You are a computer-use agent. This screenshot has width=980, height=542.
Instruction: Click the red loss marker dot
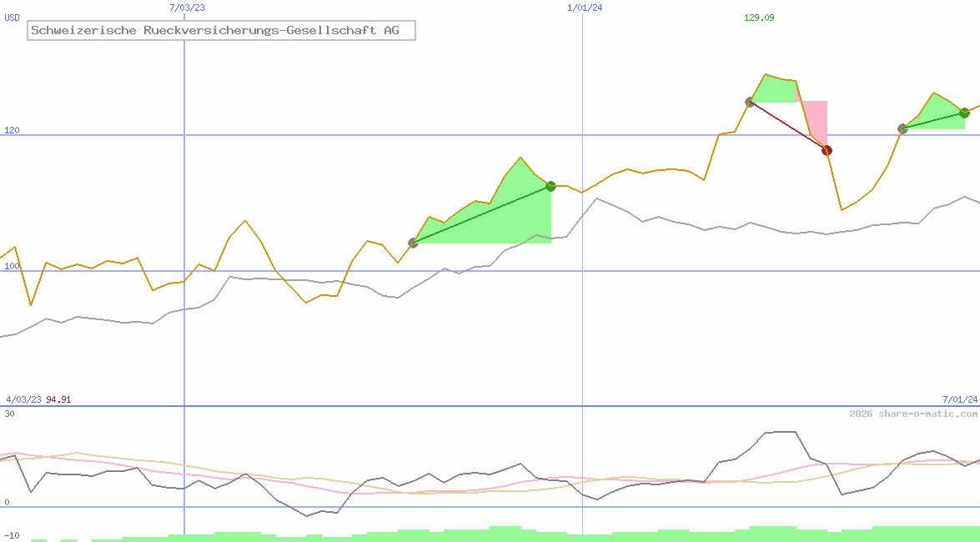[827, 151]
